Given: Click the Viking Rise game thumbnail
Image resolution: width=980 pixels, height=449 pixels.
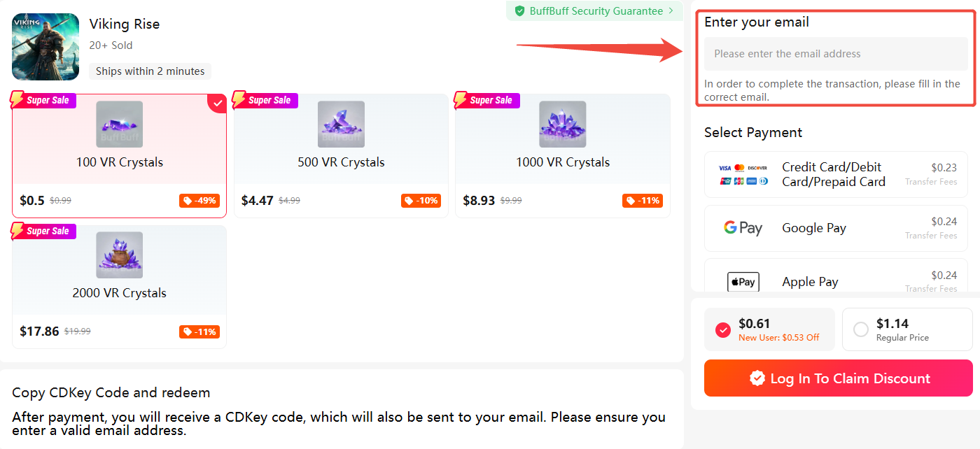Looking at the screenshot, I should [45, 47].
